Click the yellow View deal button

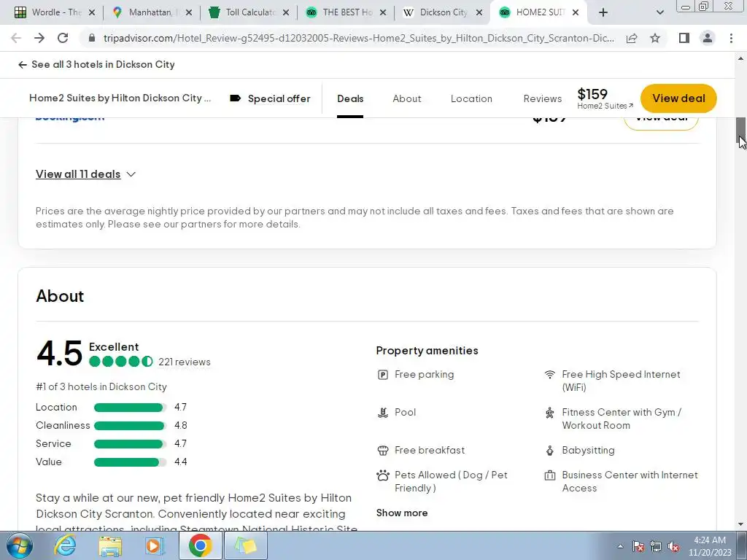click(678, 98)
